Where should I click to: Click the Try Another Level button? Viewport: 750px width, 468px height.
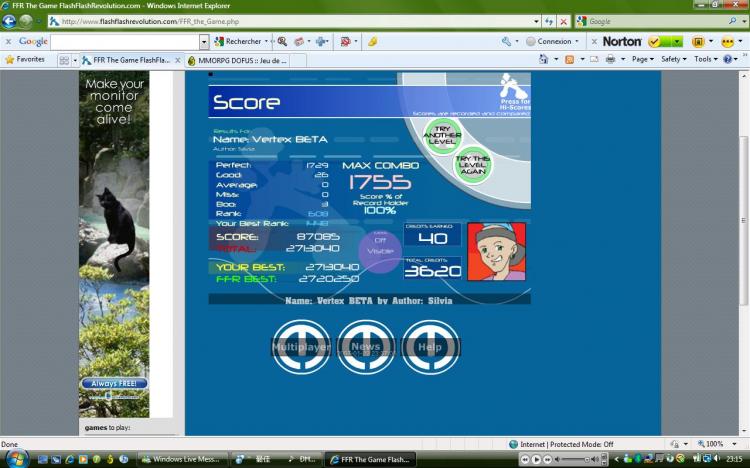[443, 136]
